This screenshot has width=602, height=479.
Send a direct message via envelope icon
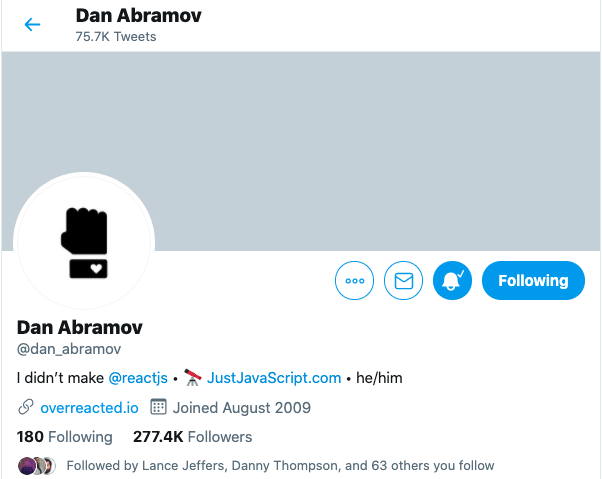tap(404, 281)
